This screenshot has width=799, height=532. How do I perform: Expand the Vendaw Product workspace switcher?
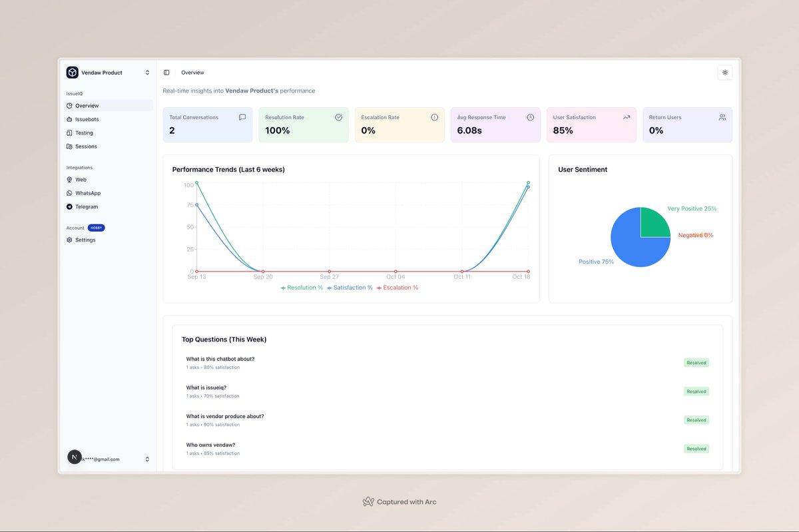(x=147, y=72)
